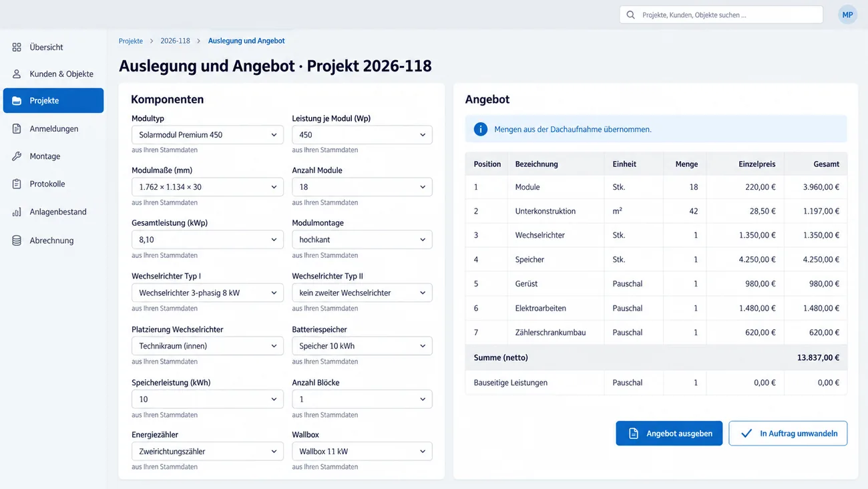Follow the Projekte breadcrumb link
The width and height of the screenshot is (868, 489).
131,41
